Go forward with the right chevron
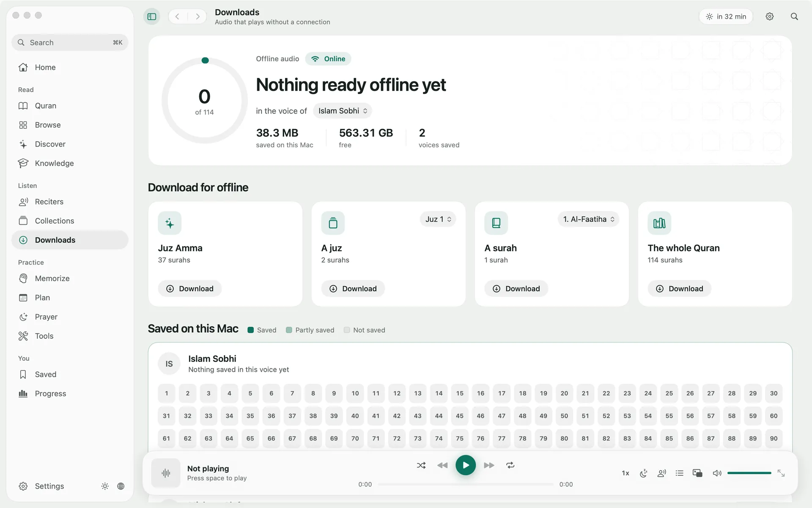This screenshot has width=812, height=508. 198,17
